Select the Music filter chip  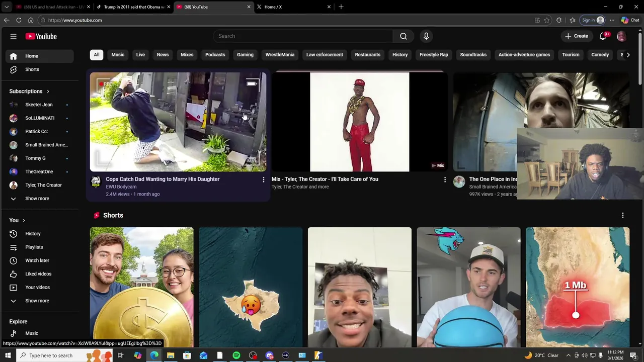[118, 55]
